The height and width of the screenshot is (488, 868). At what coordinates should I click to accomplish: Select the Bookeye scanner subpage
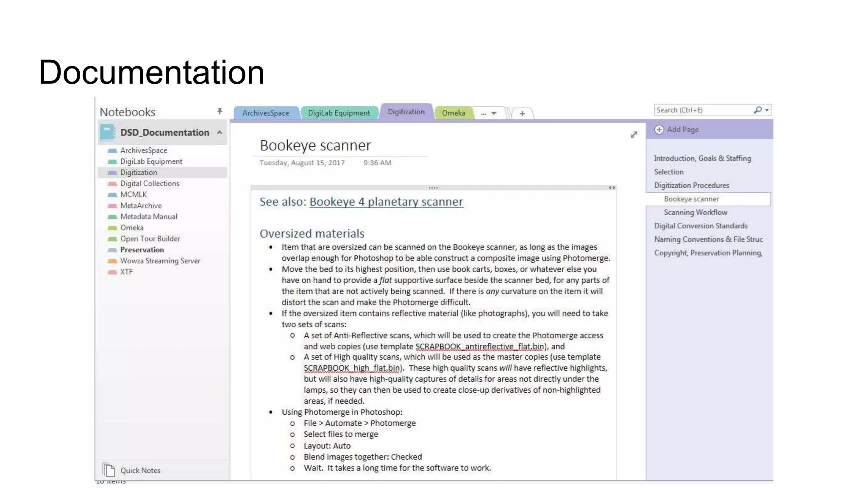(708, 199)
